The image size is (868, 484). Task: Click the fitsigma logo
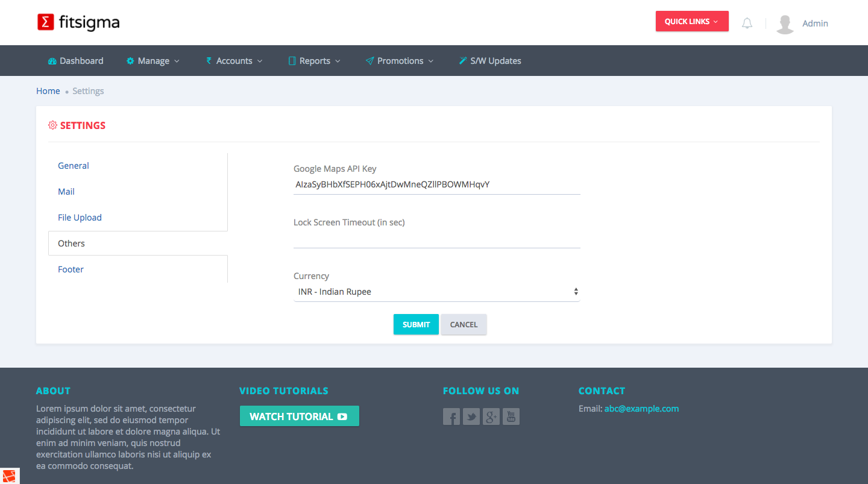click(78, 23)
